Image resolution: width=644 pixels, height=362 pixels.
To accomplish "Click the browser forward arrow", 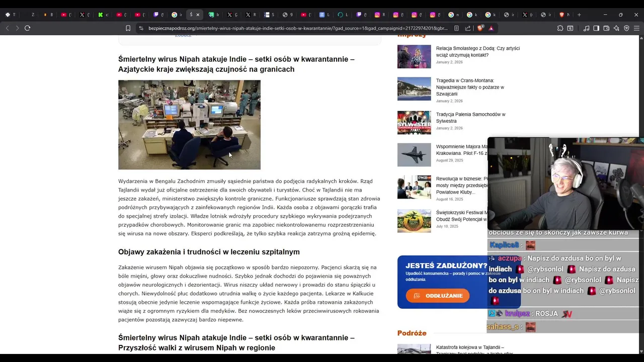I will click(17, 28).
